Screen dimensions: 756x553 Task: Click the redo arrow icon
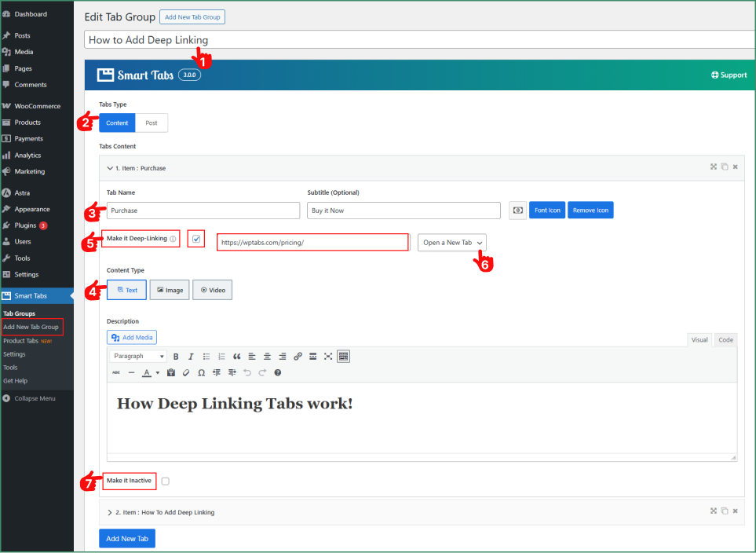point(262,372)
